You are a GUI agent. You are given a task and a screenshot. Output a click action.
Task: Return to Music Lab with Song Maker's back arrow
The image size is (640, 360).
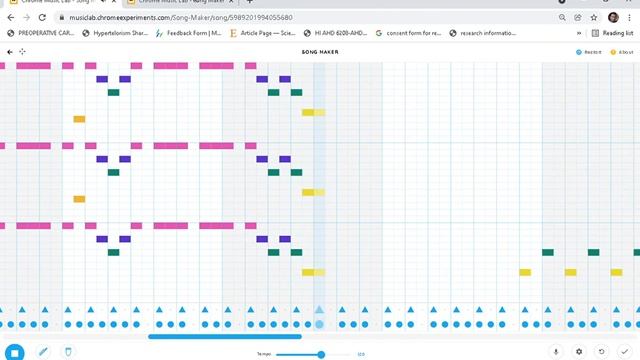[x=10, y=52]
